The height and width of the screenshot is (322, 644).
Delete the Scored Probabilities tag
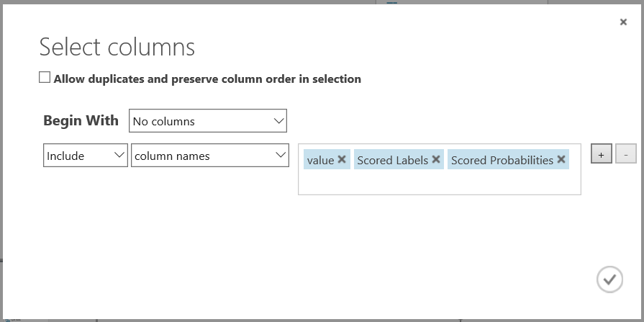point(561,160)
